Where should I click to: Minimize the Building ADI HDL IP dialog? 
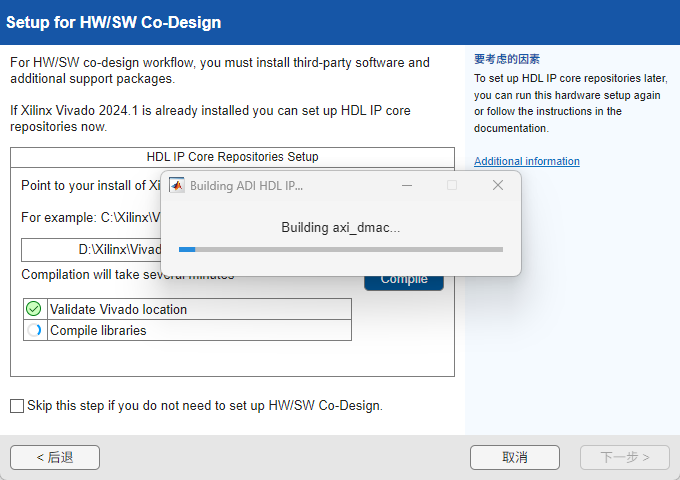pos(407,186)
